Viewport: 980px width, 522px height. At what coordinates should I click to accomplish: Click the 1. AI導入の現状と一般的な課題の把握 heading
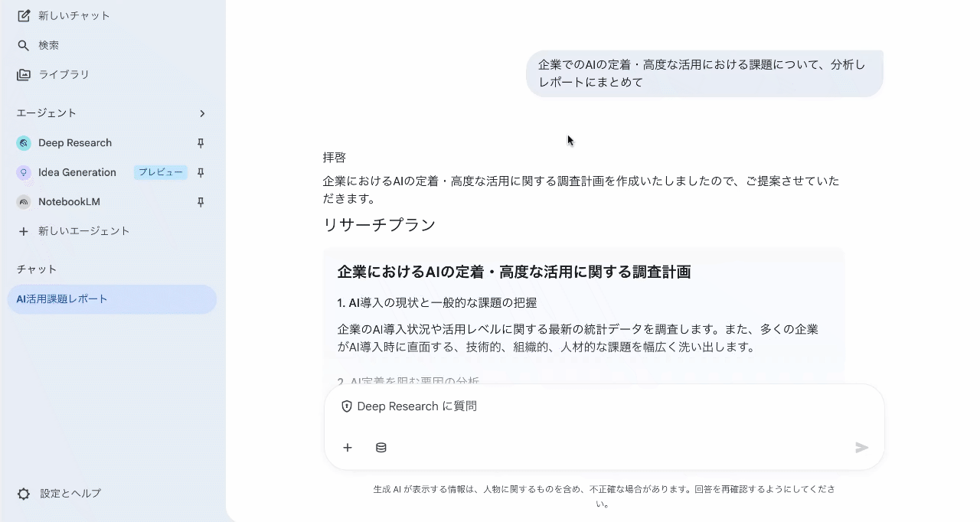(x=436, y=302)
